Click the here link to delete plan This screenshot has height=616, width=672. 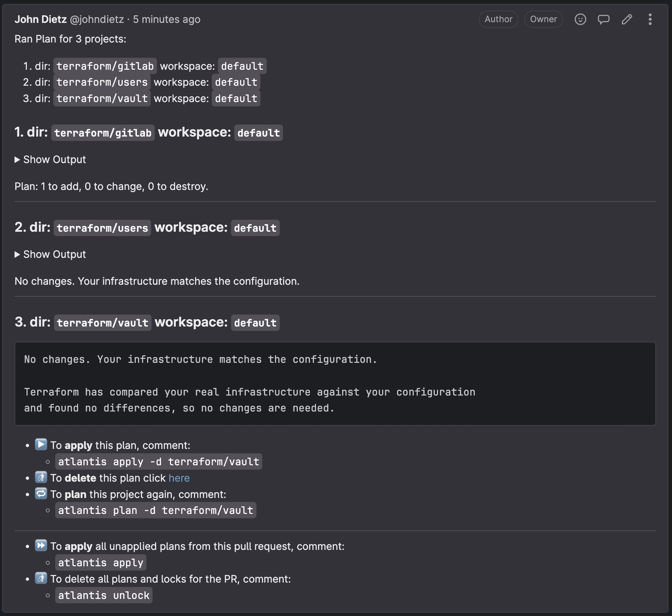coord(179,478)
